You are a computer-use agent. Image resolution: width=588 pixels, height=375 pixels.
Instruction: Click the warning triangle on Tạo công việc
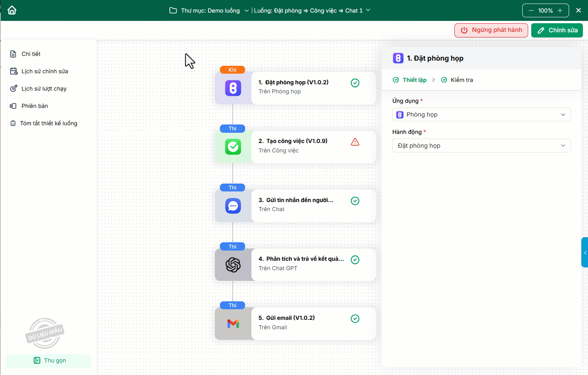click(x=355, y=142)
